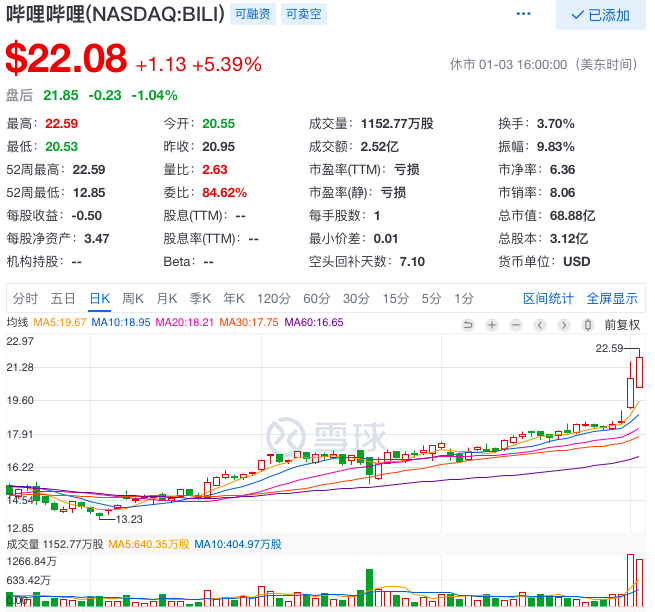The height and width of the screenshot is (612, 655).
Task: Click the 换手 value 3.70%
Action: [556, 124]
